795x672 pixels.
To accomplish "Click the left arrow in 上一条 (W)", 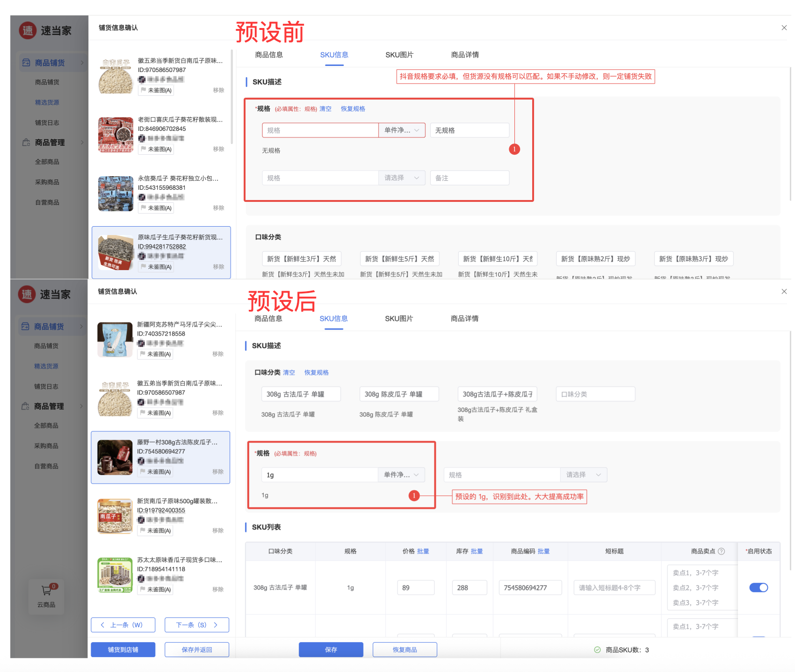I will pyautogui.click(x=103, y=625).
